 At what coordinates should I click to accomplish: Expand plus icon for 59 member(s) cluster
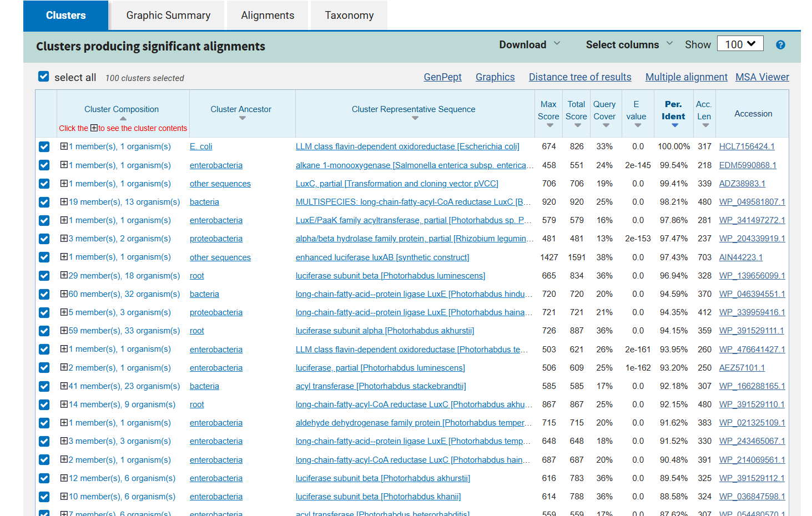(x=64, y=330)
